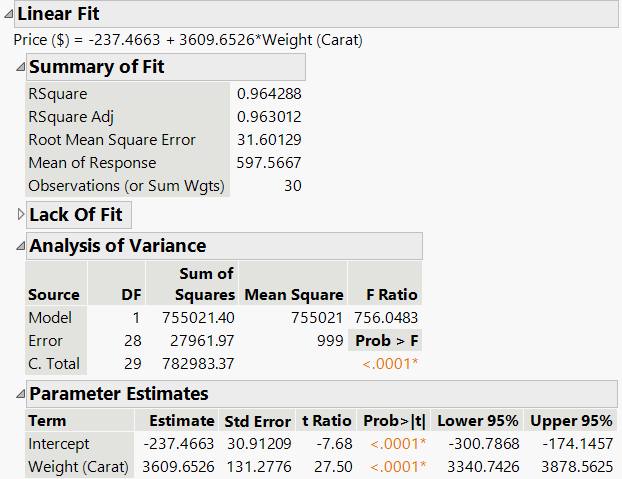Select Weight upper 95% 3878.5625
The width and height of the screenshot is (622, 479).
577,467
